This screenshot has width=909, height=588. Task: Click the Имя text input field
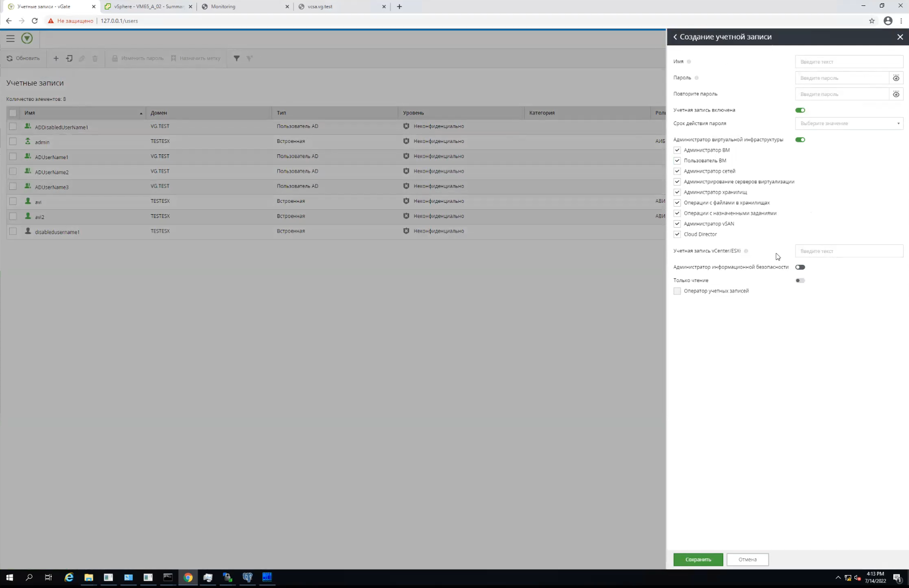[849, 61]
